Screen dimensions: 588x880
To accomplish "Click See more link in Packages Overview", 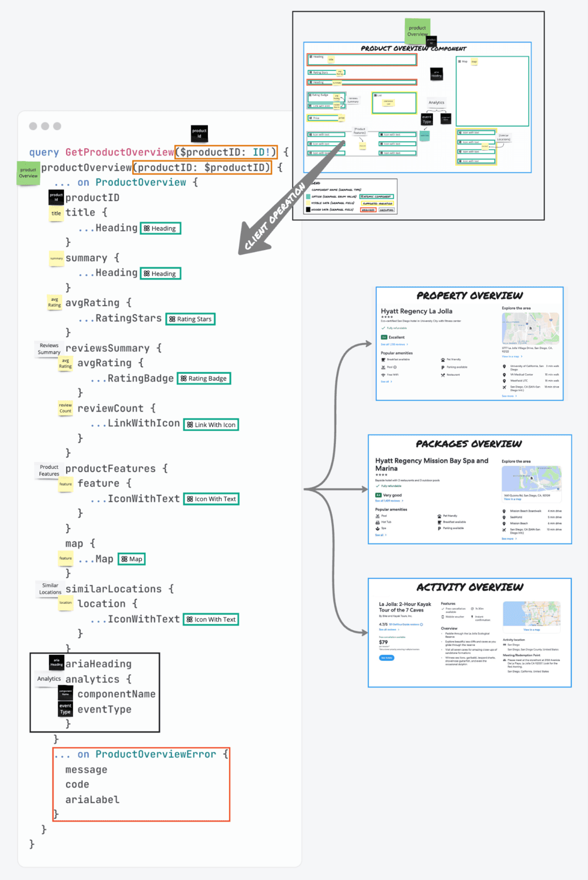I will pos(509,538).
